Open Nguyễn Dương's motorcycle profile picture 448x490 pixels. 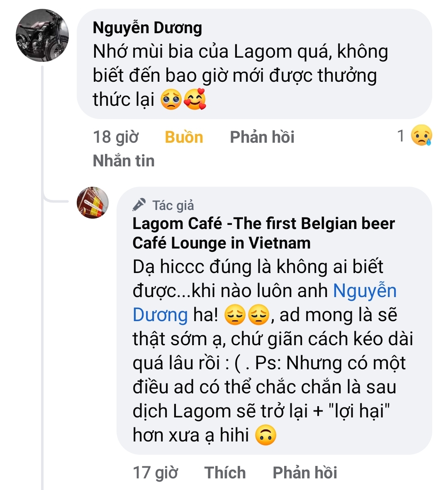pyautogui.click(x=42, y=36)
